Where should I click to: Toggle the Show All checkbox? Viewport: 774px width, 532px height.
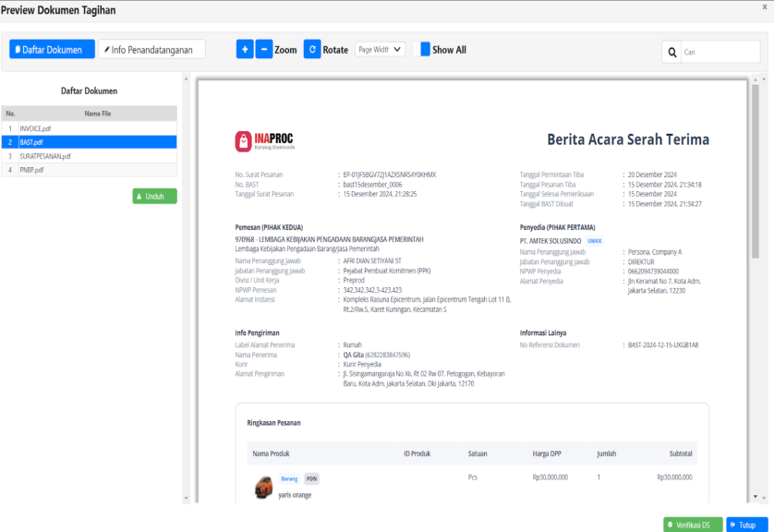pos(426,50)
